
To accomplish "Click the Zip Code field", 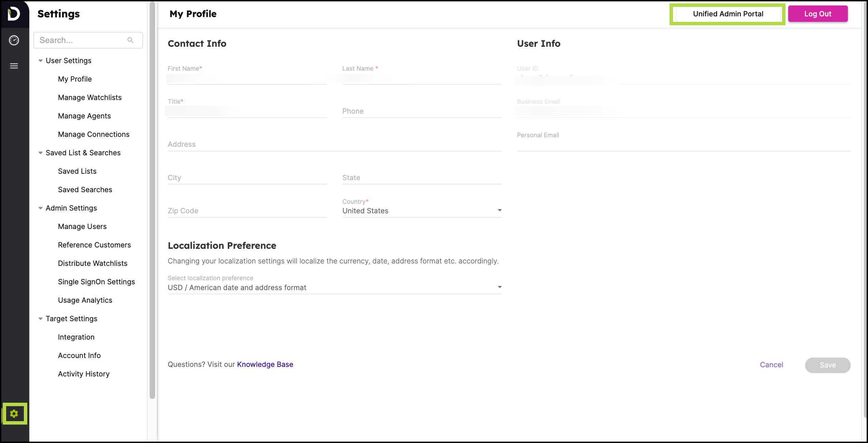I will click(247, 211).
